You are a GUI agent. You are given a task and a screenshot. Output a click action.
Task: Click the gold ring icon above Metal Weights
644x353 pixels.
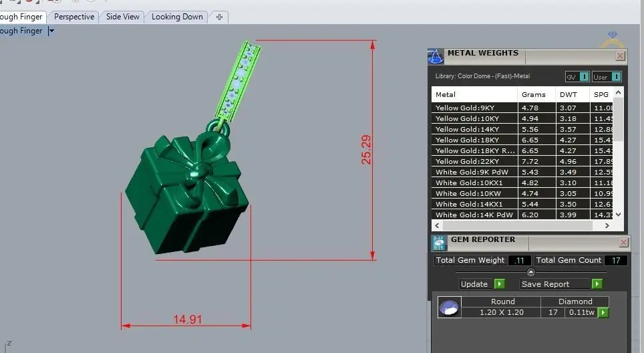[x=613, y=40]
